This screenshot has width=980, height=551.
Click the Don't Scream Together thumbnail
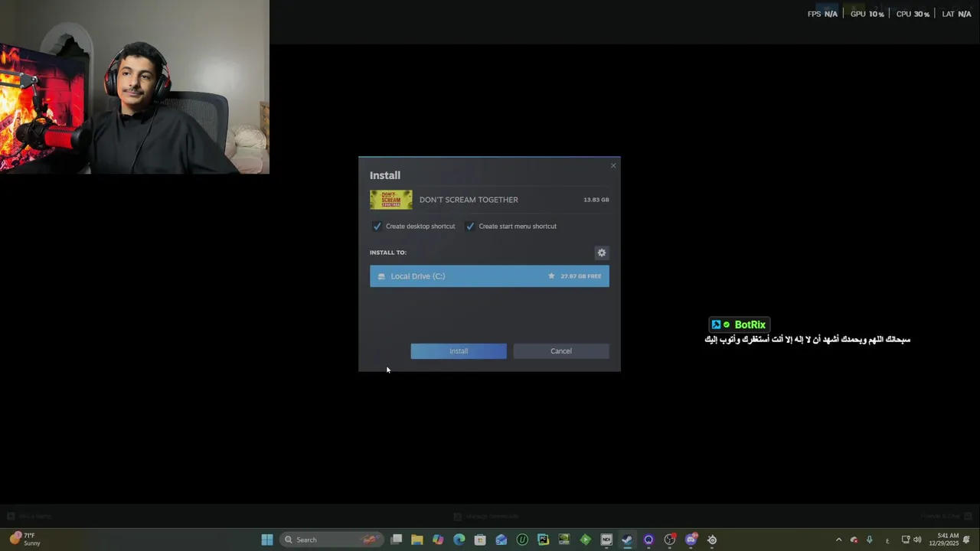(x=391, y=200)
